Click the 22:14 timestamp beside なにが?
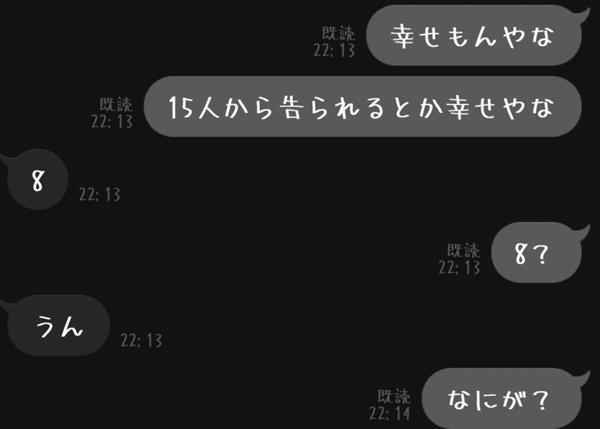The width and height of the screenshot is (600, 429). tap(390, 413)
